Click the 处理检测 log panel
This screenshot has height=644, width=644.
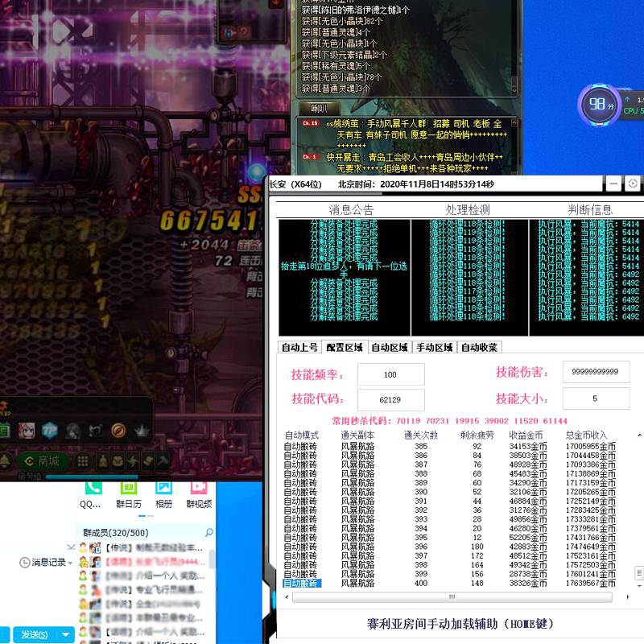[x=469, y=277]
